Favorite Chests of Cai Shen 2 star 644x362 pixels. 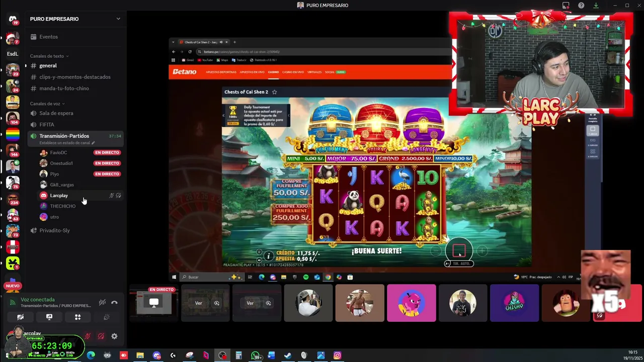tap(274, 92)
